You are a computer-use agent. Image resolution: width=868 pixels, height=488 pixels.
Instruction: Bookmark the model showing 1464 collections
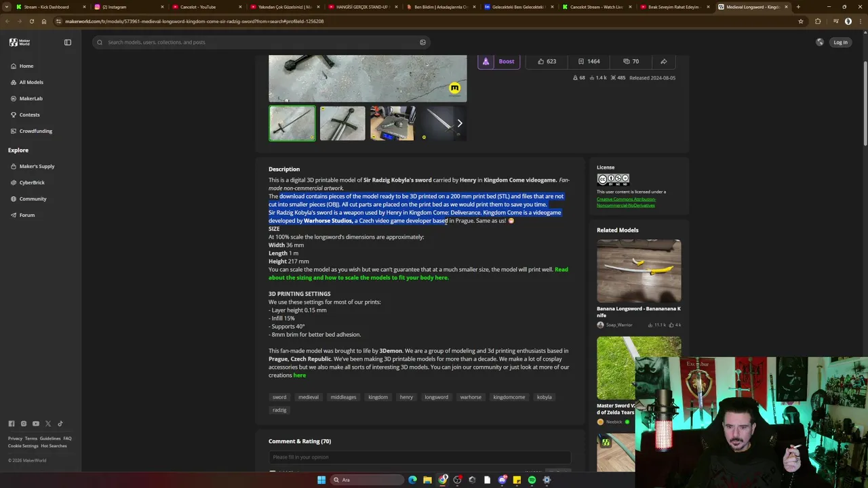tap(589, 61)
